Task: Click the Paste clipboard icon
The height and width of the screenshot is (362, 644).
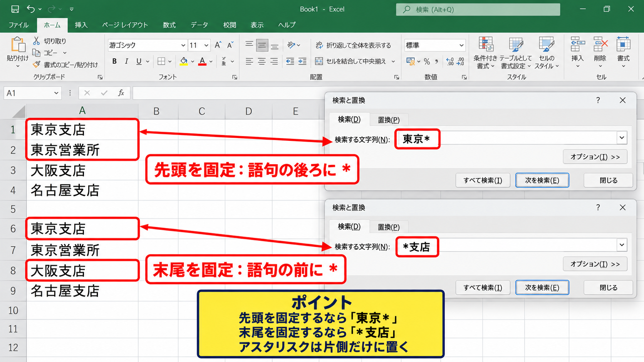Action: pos(17,45)
